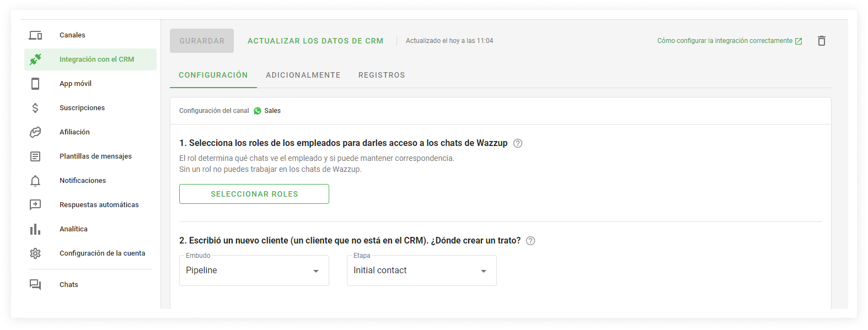Click the Analítica bar chart icon

pos(35,229)
